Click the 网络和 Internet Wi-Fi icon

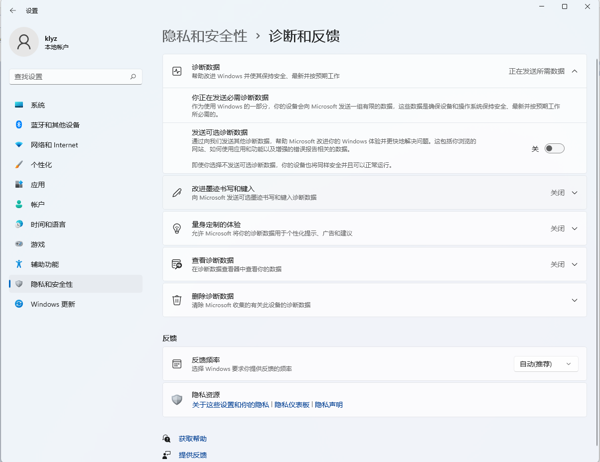(x=19, y=145)
